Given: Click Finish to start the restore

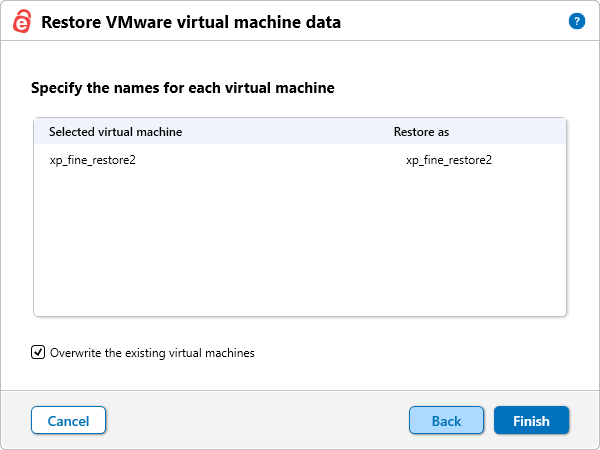Looking at the screenshot, I should pyautogui.click(x=531, y=421).
